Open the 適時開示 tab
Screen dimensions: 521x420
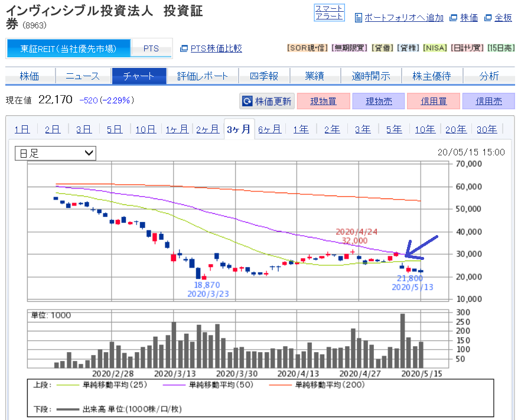(371, 76)
